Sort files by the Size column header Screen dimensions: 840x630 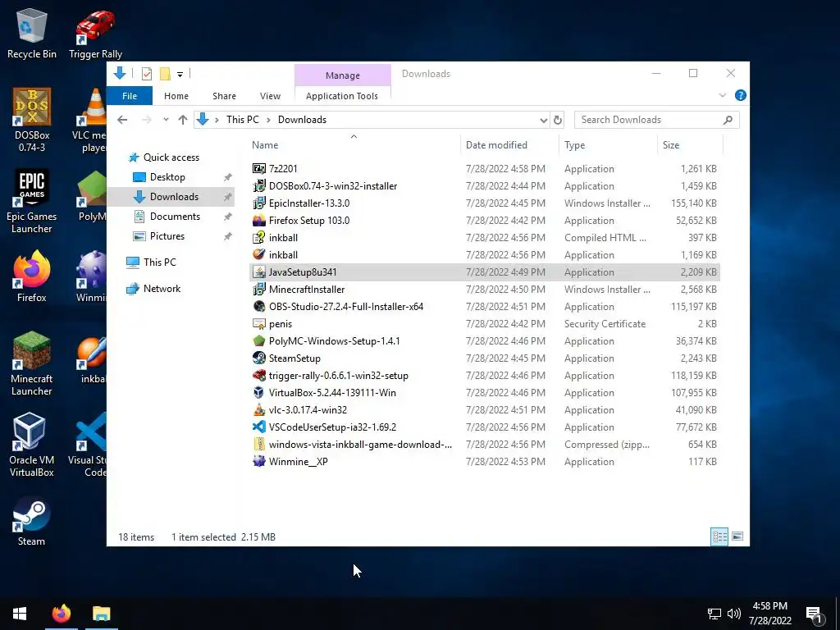690,145
